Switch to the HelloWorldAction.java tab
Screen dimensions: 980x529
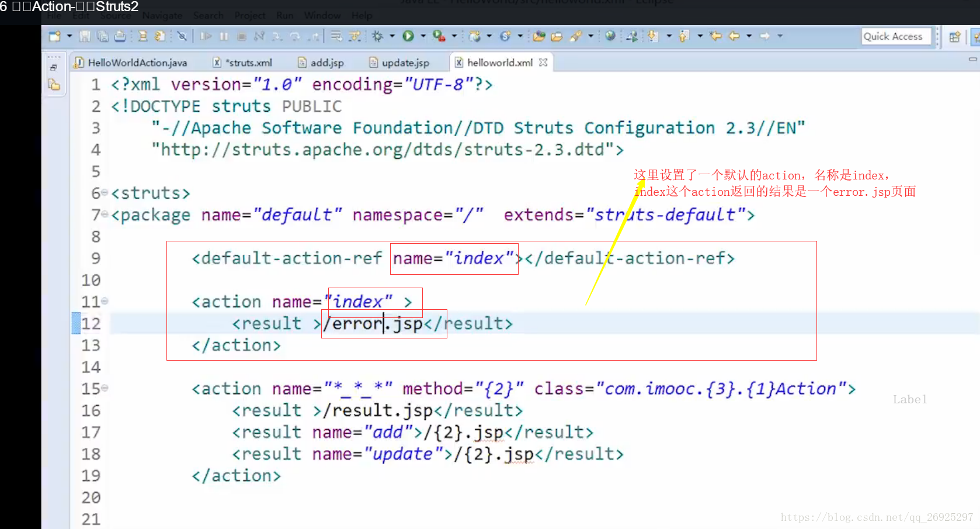coord(131,63)
